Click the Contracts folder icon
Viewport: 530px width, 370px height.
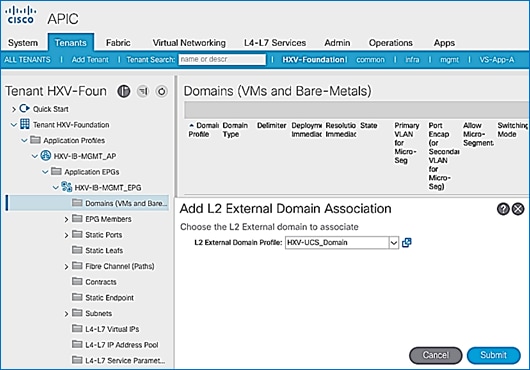coord(77,281)
